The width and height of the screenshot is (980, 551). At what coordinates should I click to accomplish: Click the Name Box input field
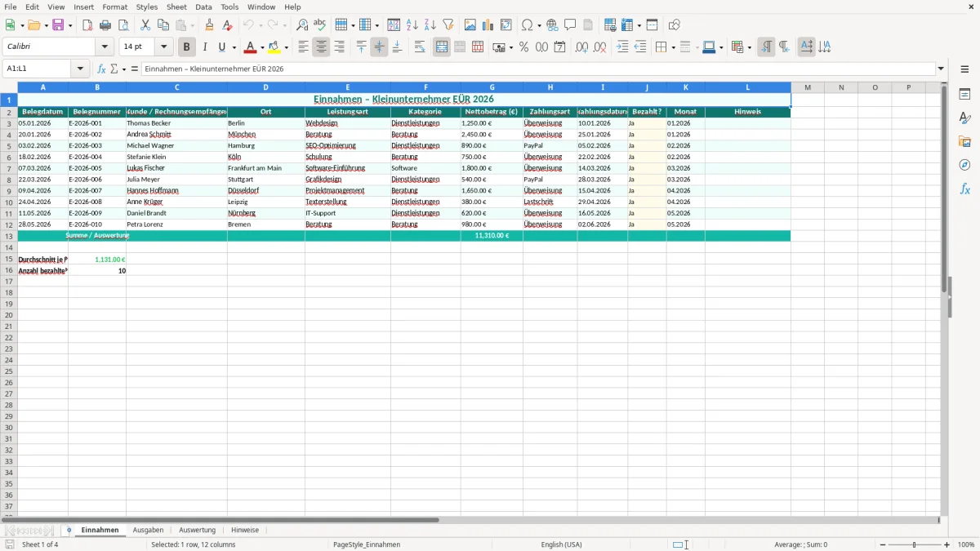pos(37,69)
